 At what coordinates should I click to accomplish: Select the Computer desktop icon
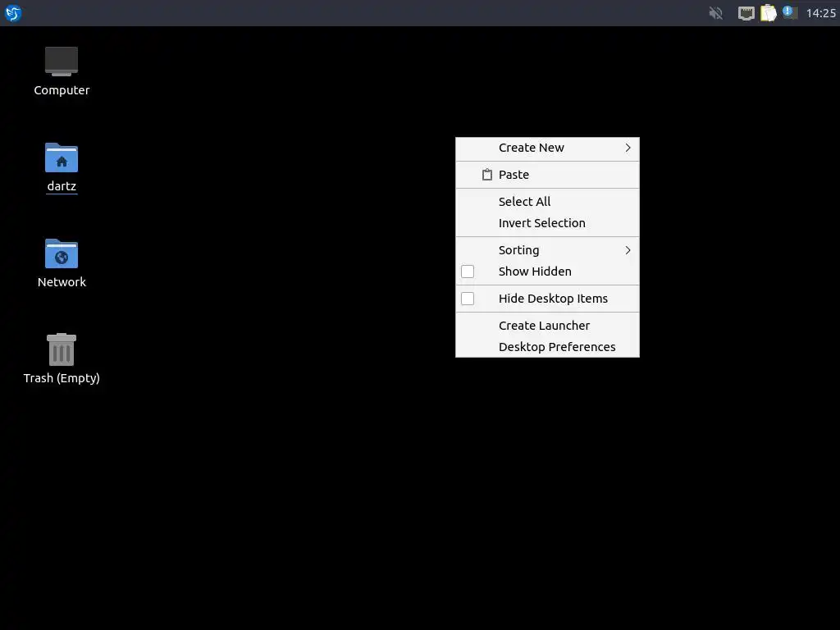pyautogui.click(x=62, y=61)
